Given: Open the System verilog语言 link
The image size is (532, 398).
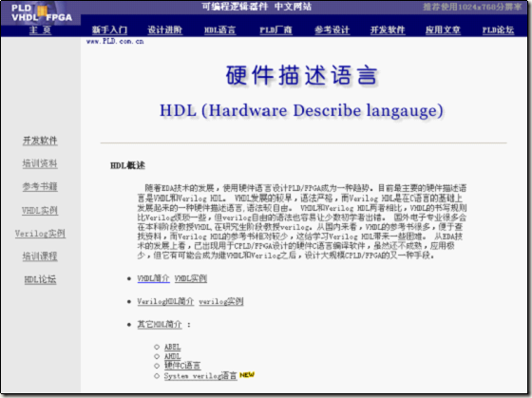Looking at the screenshot, I should tap(200, 375).
